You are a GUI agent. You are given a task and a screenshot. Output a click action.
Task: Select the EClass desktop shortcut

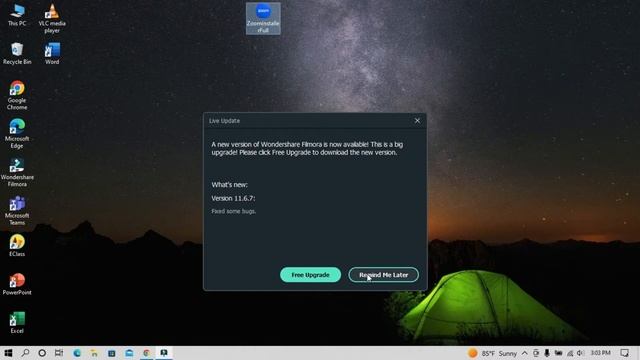coord(17,245)
